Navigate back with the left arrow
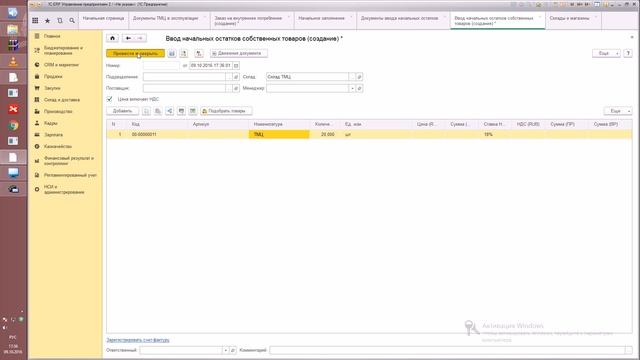This screenshot has height=360, width=640. point(128,38)
